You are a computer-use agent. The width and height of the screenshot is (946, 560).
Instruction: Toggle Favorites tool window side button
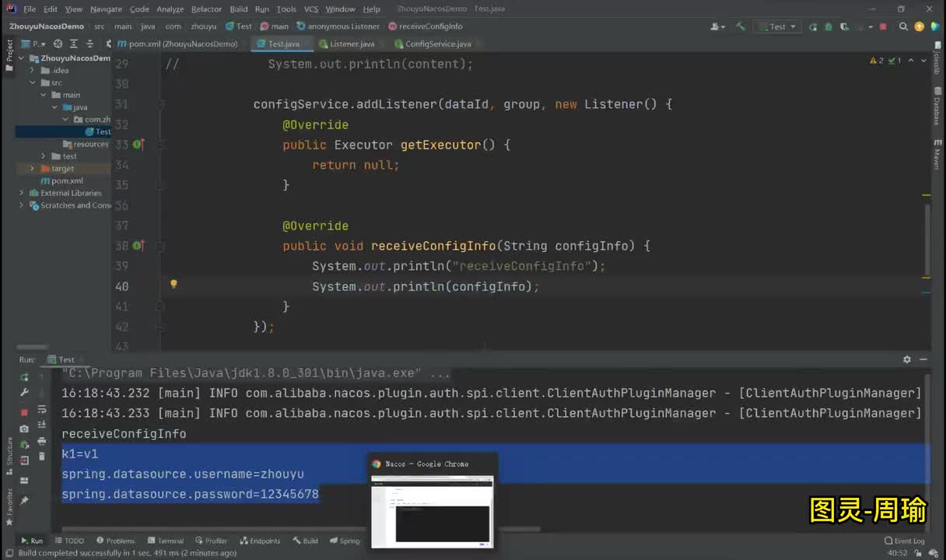click(9, 506)
